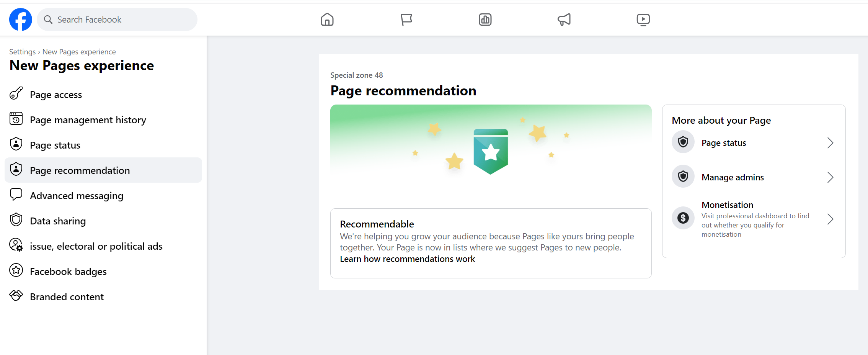The width and height of the screenshot is (868, 355).
Task: Open the Video play icon
Action: point(643,20)
